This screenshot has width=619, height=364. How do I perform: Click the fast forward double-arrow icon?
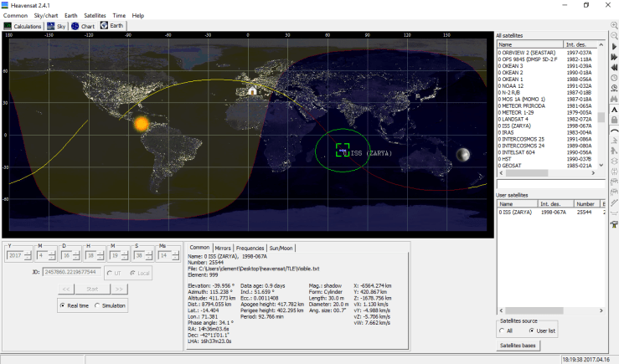(x=614, y=57)
